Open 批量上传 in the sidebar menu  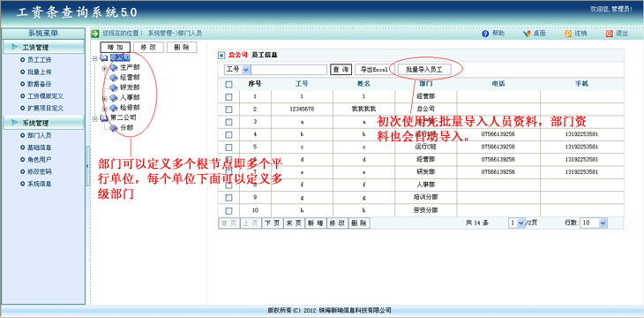tap(40, 72)
